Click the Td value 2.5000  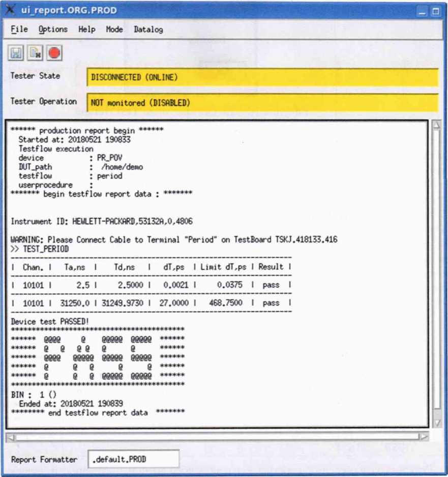click(131, 285)
